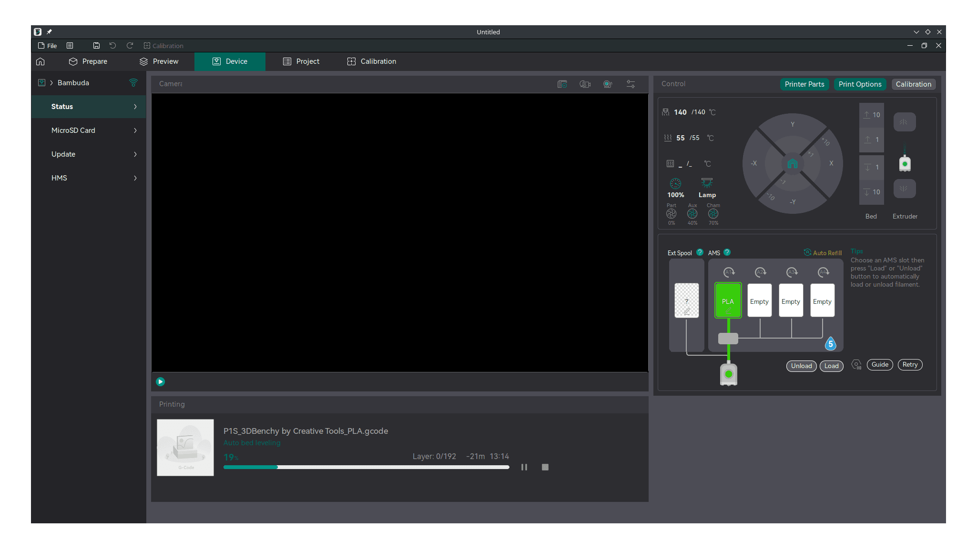
Task: Toggle the Cham fan
Action: (x=713, y=214)
